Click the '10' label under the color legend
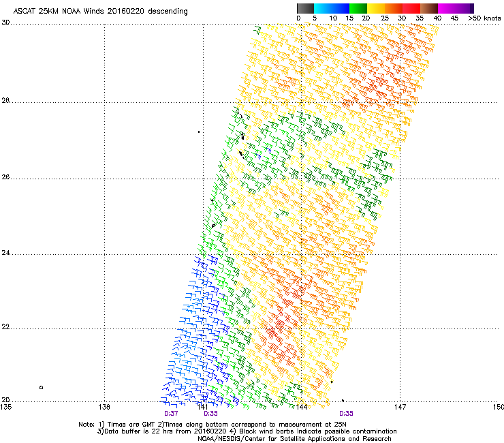Screen dimensions: 504x443 [333, 18]
